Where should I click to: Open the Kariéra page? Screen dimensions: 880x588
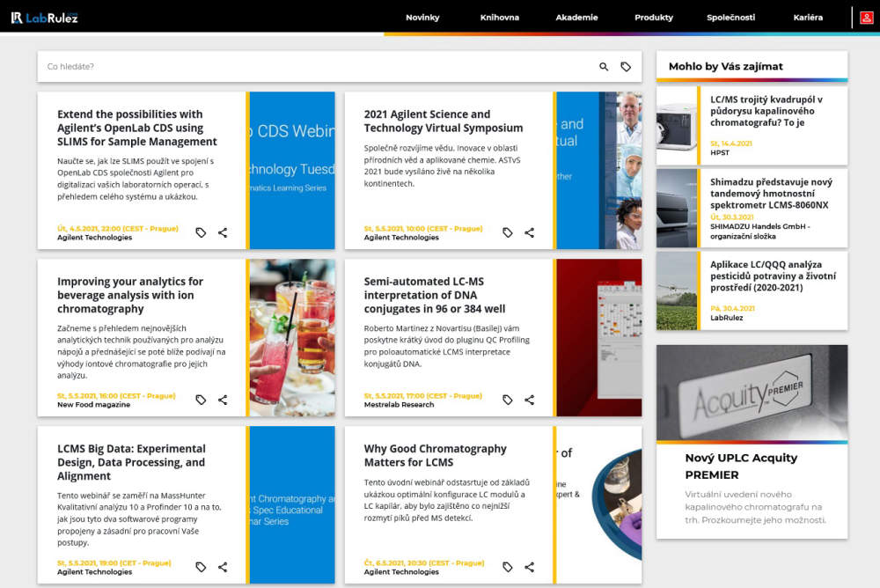[x=808, y=18]
